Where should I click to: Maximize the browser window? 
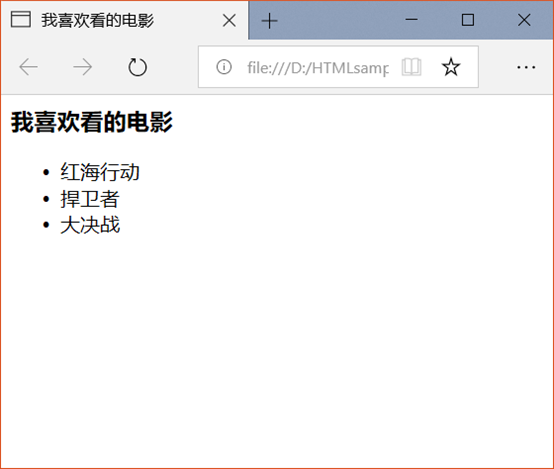pos(468,20)
